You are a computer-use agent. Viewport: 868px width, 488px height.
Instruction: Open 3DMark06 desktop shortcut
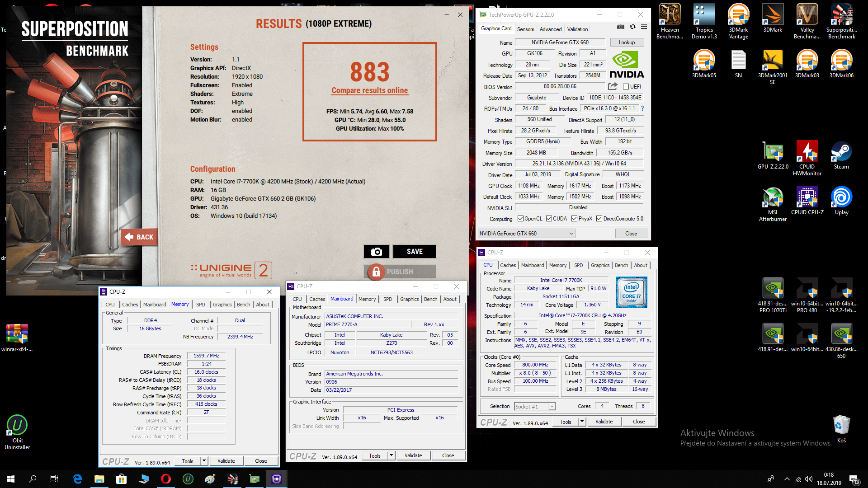[841, 64]
